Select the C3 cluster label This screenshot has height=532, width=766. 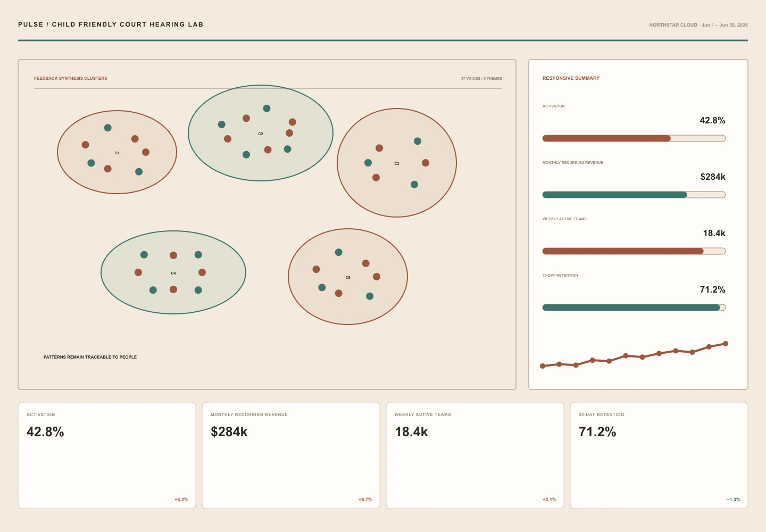click(x=397, y=164)
